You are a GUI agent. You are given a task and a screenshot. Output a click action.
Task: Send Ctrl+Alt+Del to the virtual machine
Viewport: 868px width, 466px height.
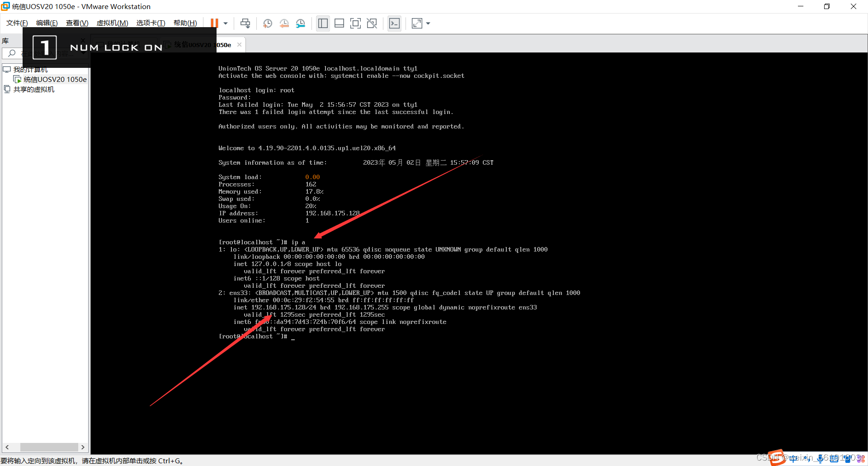(245, 23)
